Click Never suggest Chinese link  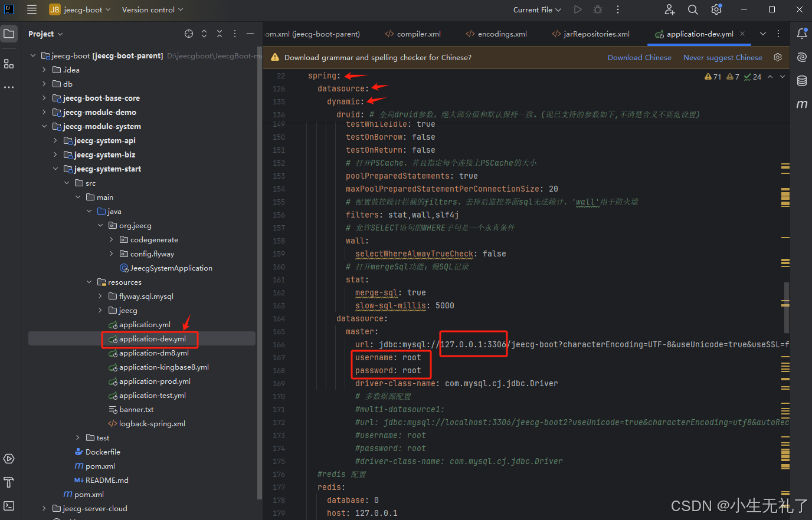[723, 57]
